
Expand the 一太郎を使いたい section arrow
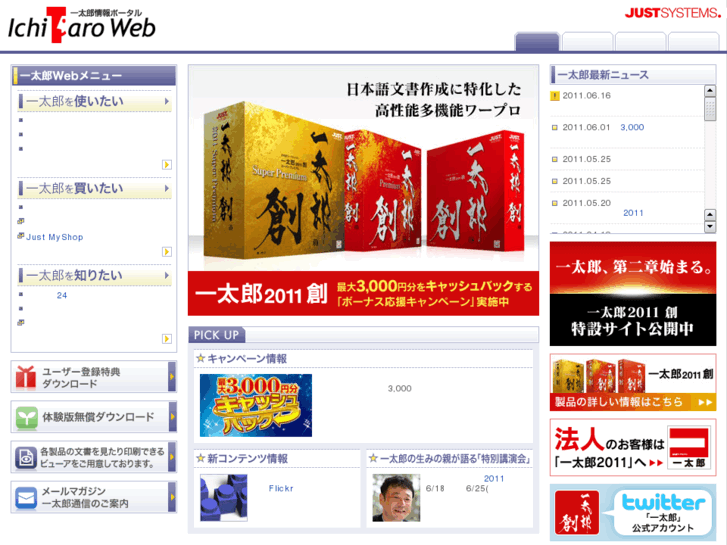(167, 101)
